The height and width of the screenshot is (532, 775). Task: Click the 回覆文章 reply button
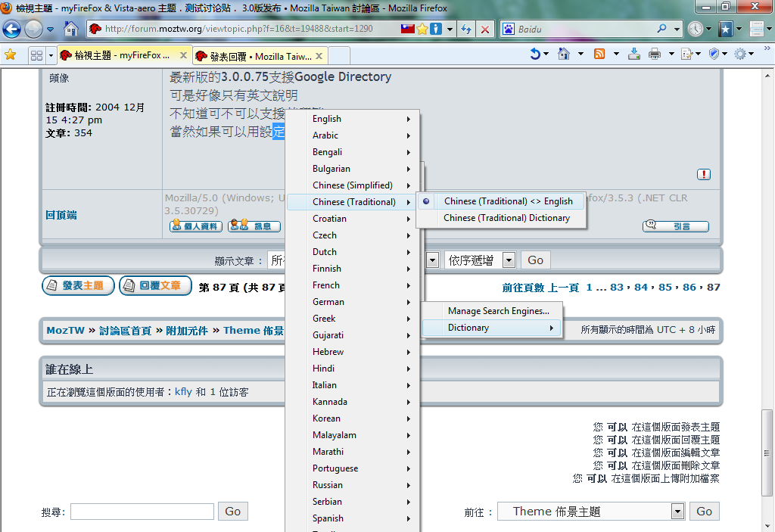pos(155,286)
